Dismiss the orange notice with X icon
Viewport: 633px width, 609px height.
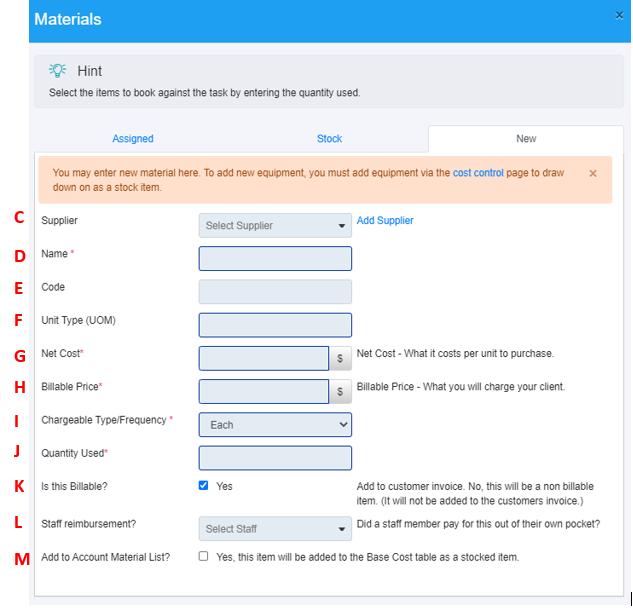pos(593,173)
